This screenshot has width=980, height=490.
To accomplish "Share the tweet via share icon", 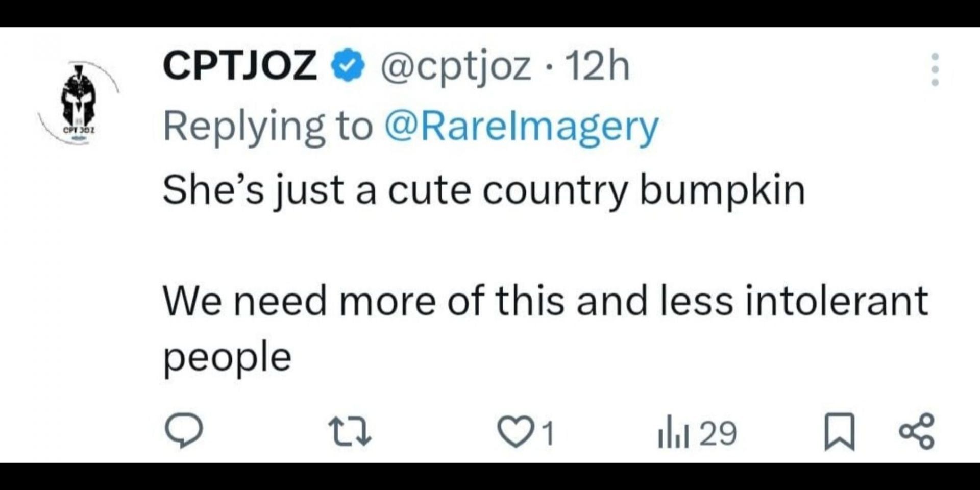I will pyautogui.click(x=917, y=431).
